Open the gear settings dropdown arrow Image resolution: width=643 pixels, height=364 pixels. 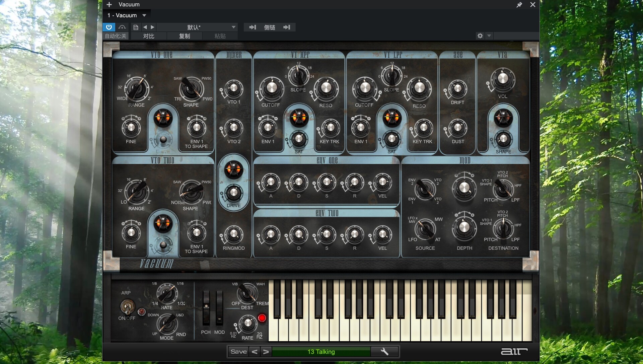[x=489, y=36]
